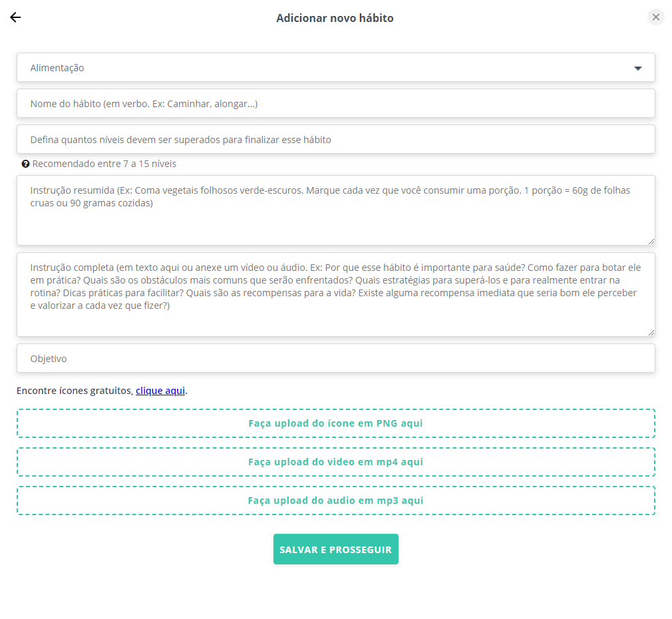This screenshot has height=619, width=672.
Task: Click the Objetivo input field
Action: tap(336, 358)
